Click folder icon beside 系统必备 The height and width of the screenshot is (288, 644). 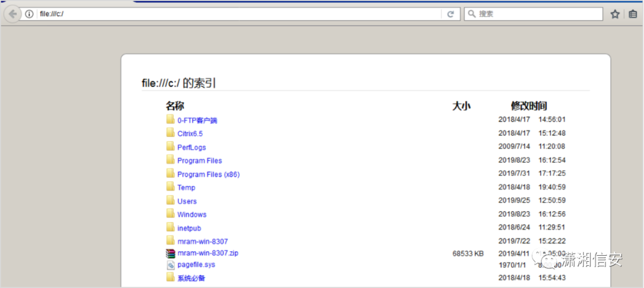[x=171, y=277]
